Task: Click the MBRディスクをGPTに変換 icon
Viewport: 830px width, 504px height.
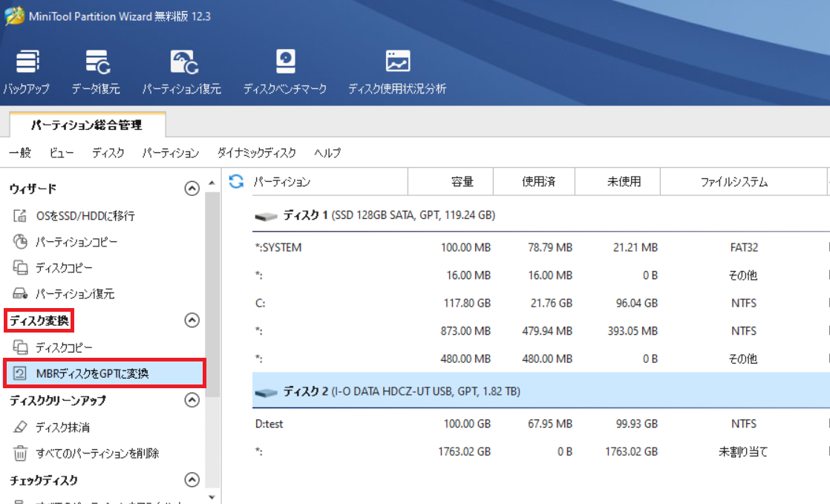Action: point(20,373)
